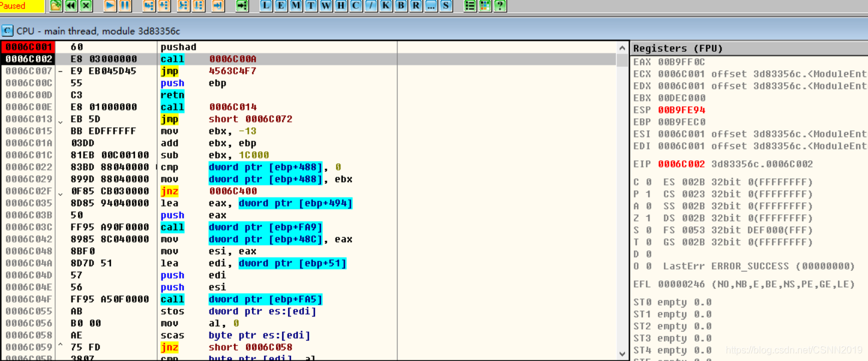Select lea eax, dword ptr [ebp+494]
The height and width of the screenshot is (361, 868).
[x=308, y=203]
